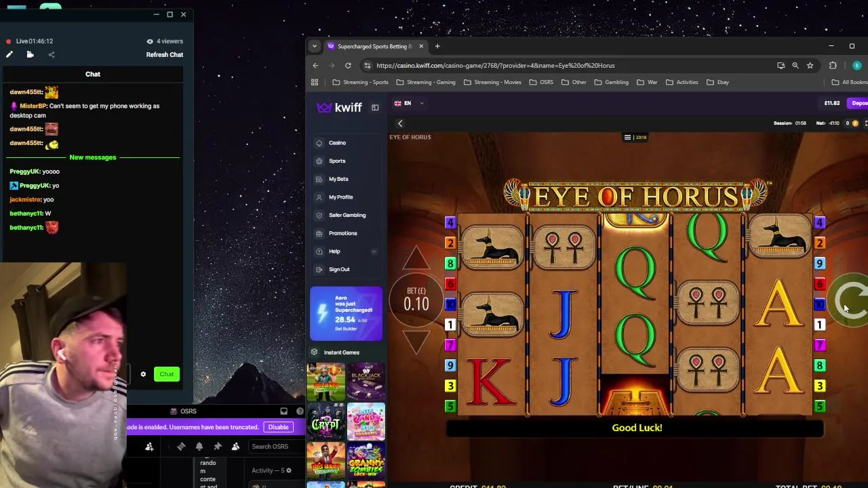Click the zoom magnifier icon in the address bar

click(795, 66)
